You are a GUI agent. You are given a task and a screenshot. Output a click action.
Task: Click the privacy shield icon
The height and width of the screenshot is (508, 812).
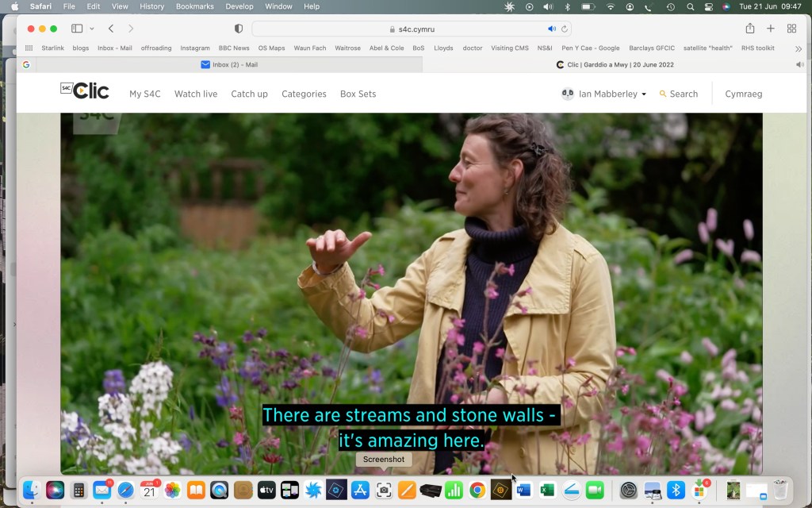(239, 29)
